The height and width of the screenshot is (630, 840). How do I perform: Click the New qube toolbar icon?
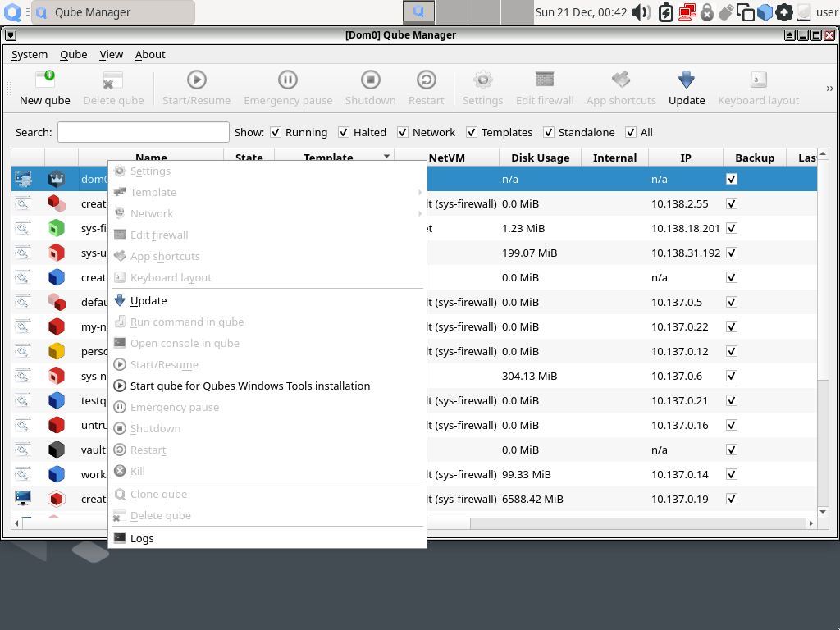pyautogui.click(x=44, y=80)
